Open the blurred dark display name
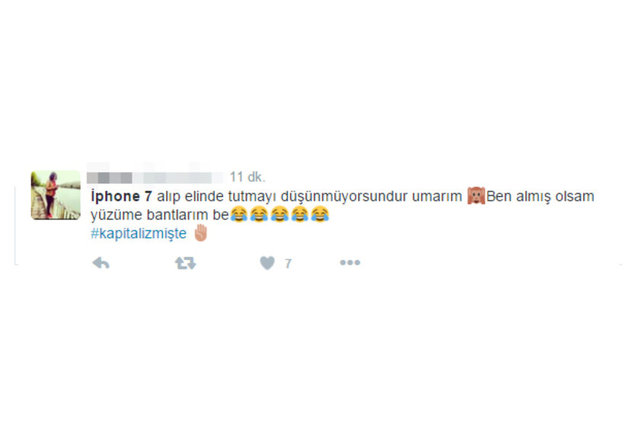Viewport: 640px width, 423px height. 109,178
